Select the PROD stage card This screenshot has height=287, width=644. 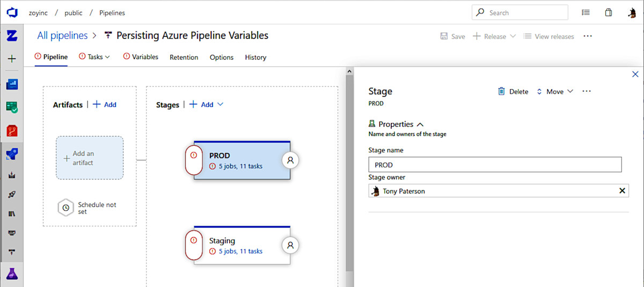242,160
